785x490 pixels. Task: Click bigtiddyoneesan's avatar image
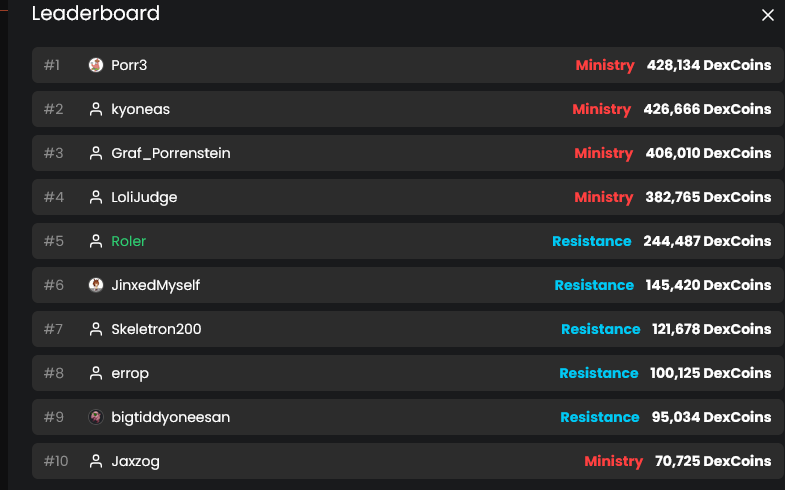point(96,417)
